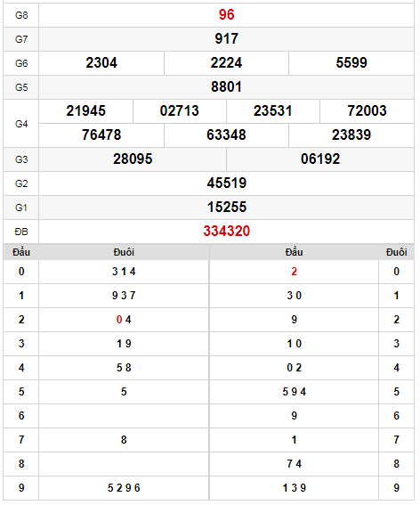The width and height of the screenshot is (420, 505).
Task: Click the red head digit '2'
Action: pyautogui.click(x=295, y=272)
